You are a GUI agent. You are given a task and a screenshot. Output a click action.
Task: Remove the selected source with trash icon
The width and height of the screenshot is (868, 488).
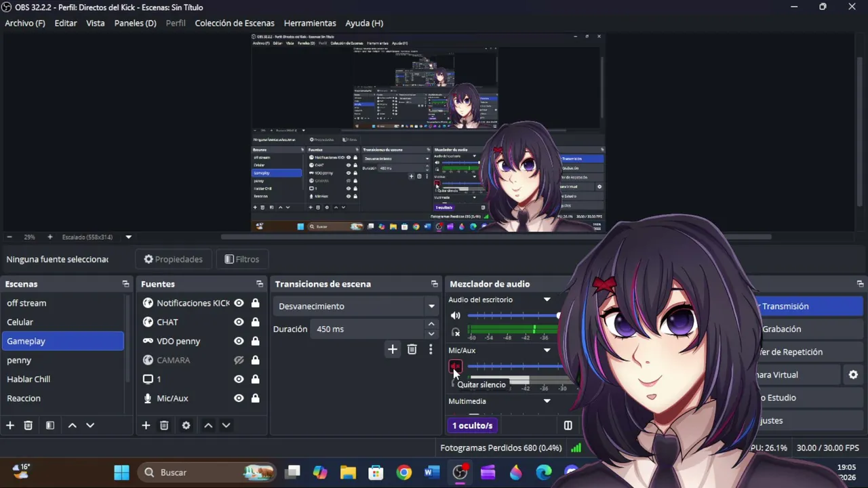[x=164, y=426]
